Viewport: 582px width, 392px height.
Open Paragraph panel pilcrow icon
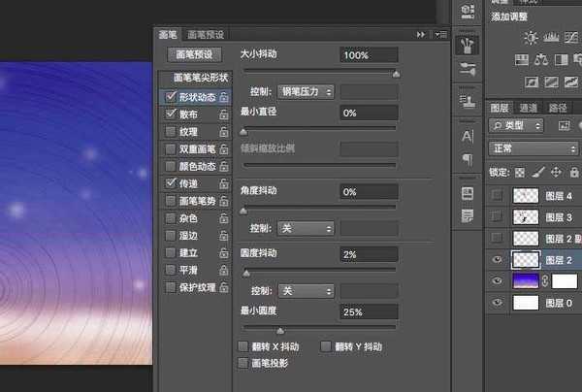tap(468, 160)
